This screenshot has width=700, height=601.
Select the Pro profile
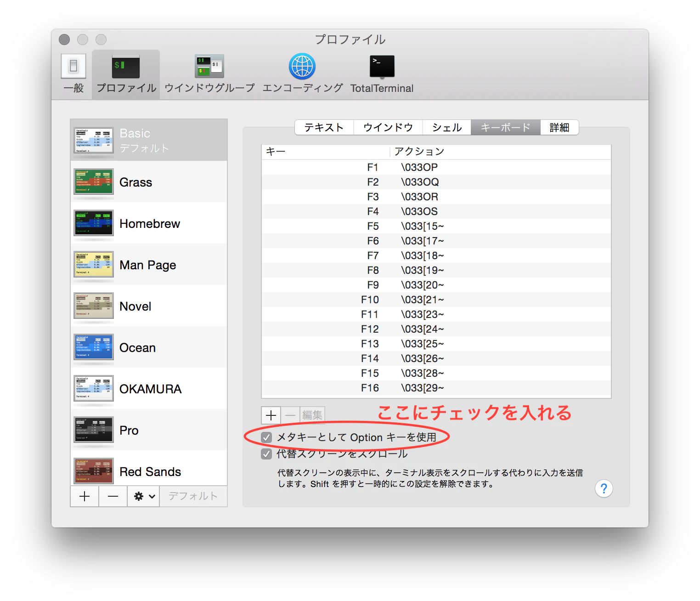click(149, 430)
